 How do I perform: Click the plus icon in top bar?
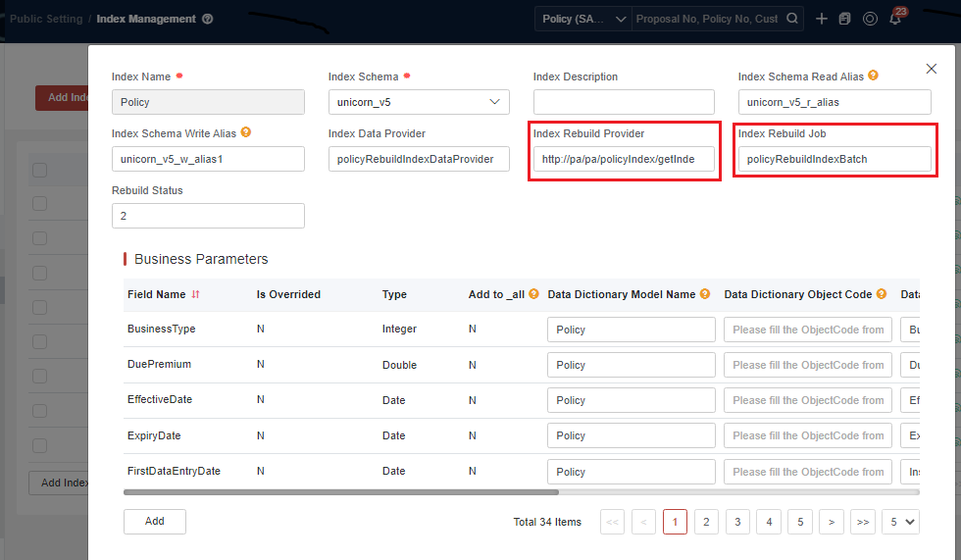822,19
